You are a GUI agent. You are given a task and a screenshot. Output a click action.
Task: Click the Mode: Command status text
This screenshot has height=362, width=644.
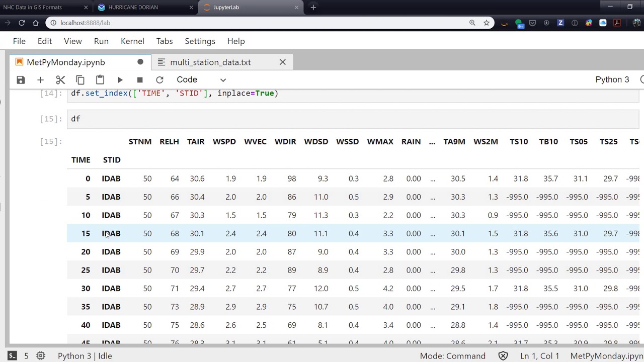pyautogui.click(x=453, y=356)
